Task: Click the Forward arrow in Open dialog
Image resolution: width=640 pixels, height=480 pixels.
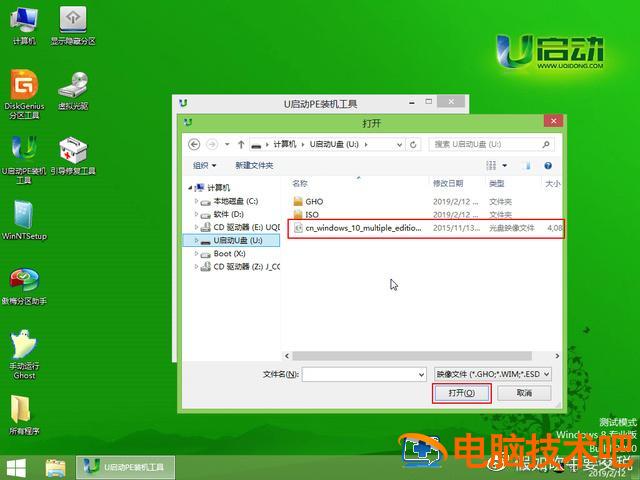Action: click(x=211, y=144)
